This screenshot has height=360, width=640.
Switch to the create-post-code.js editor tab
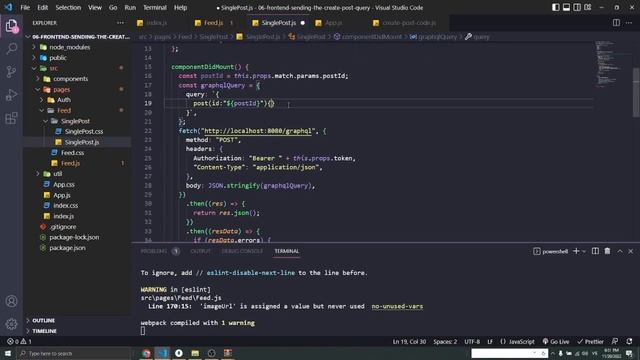[409, 23]
